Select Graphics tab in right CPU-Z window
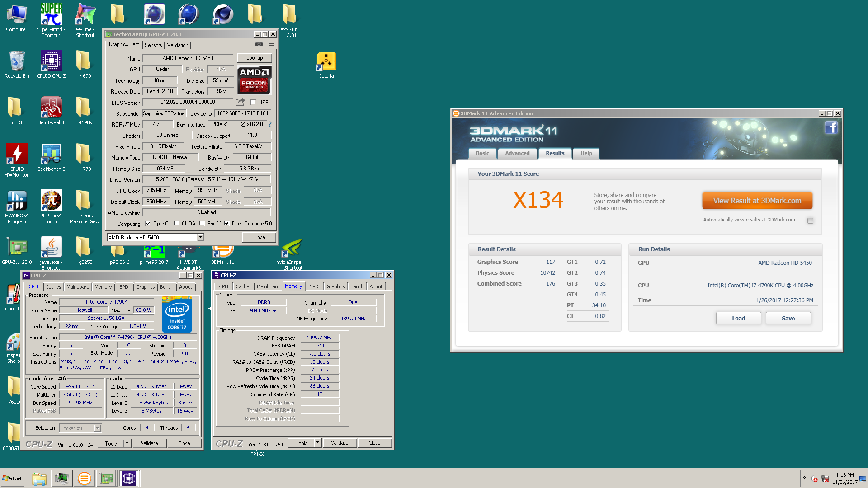868x488 pixels. point(336,286)
